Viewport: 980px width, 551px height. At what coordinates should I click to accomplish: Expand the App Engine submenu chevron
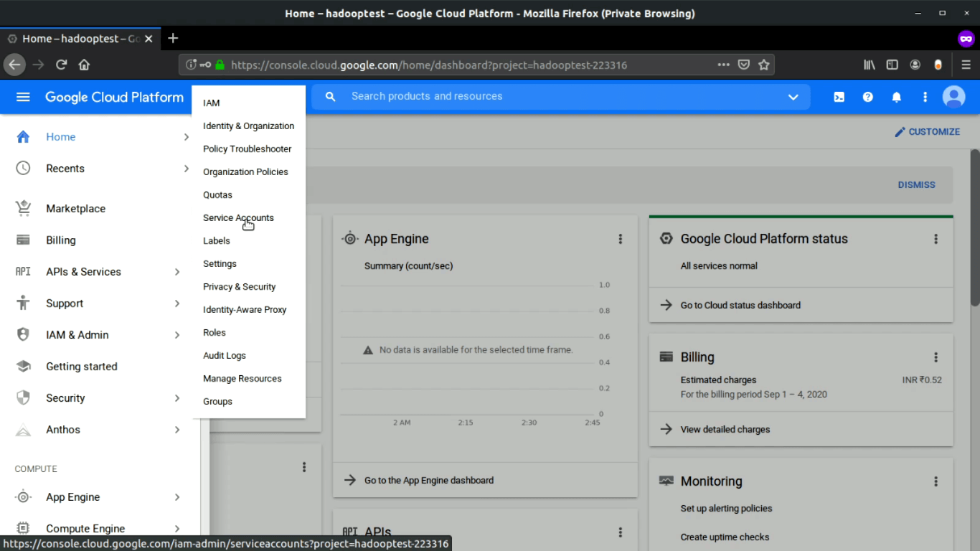(x=177, y=497)
